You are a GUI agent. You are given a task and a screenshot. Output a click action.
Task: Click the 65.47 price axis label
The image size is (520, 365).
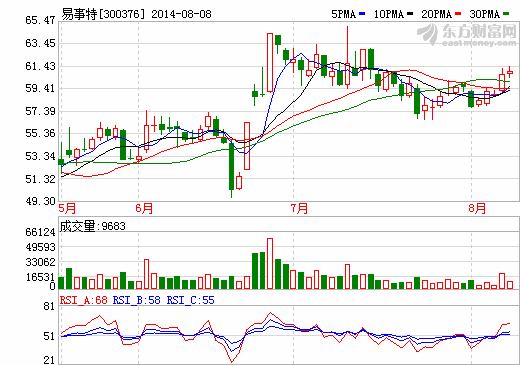(x=40, y=20)
